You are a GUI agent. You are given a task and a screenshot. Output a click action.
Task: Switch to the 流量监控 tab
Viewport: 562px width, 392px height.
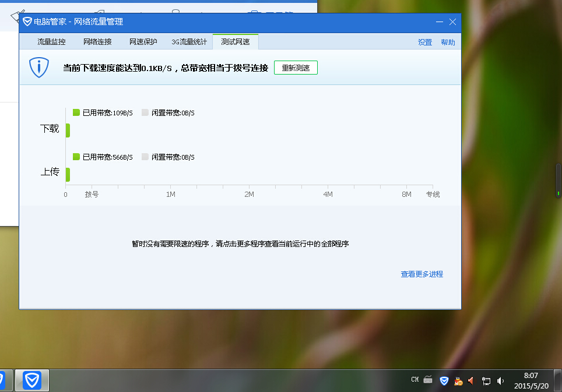(x=52, y=42)
